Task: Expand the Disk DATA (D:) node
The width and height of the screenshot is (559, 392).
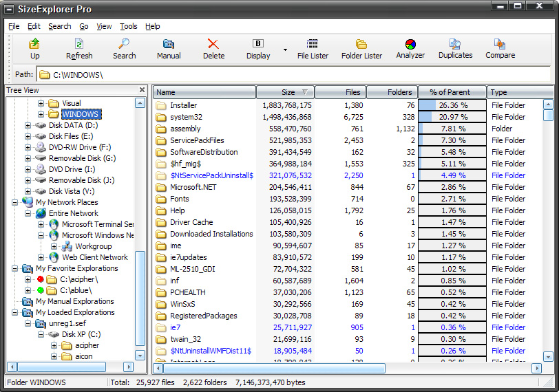Action: 28,125
